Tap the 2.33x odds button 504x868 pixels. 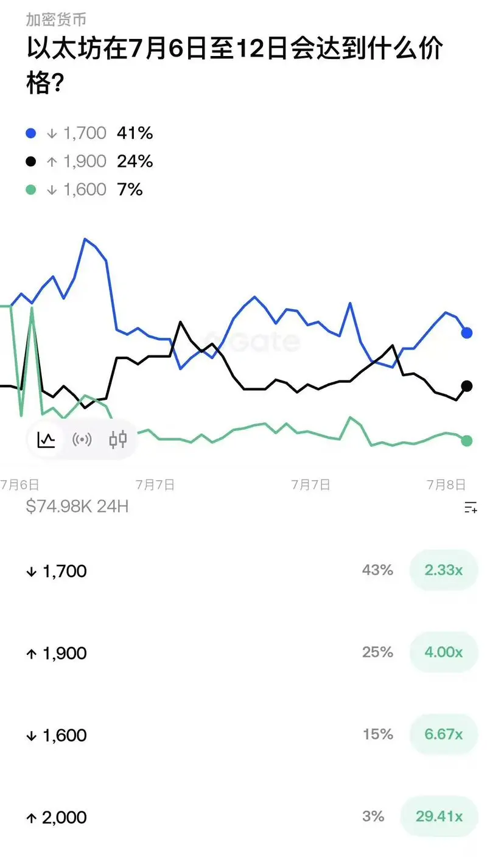click(x=444, y=570)
